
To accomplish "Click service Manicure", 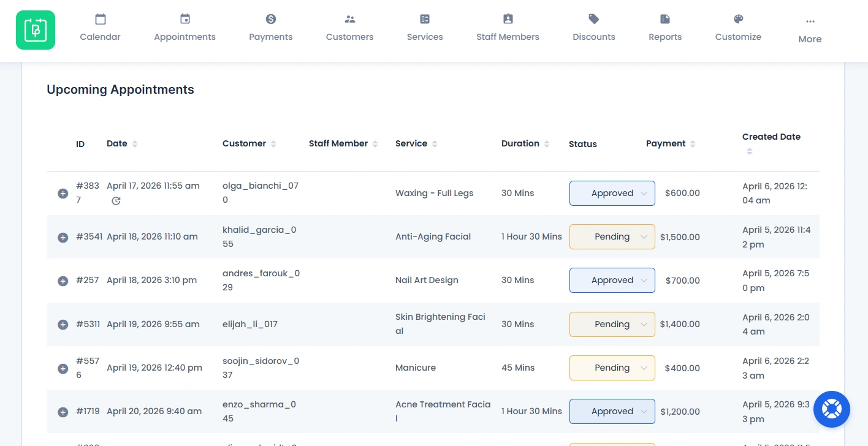I will pos(416,368).
